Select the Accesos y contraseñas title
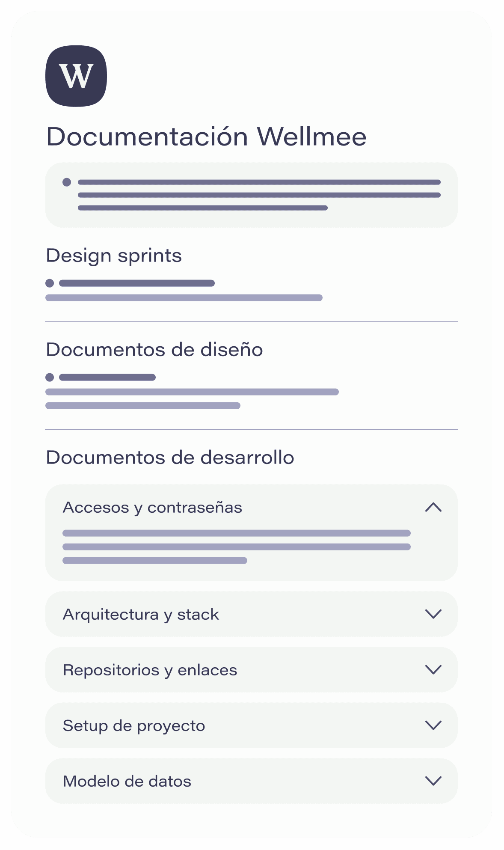The height and width of the screenshot is (850, 504). [x=152, y=508]
